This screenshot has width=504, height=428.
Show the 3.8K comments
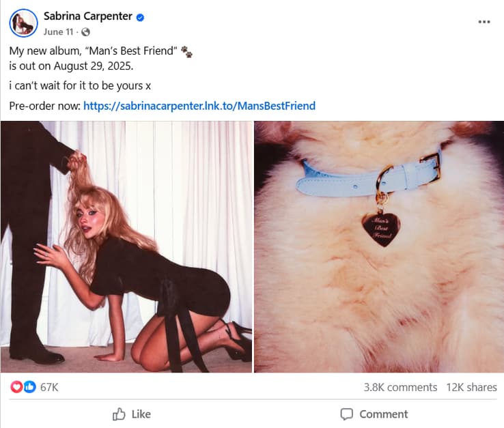tap(400, 387)
